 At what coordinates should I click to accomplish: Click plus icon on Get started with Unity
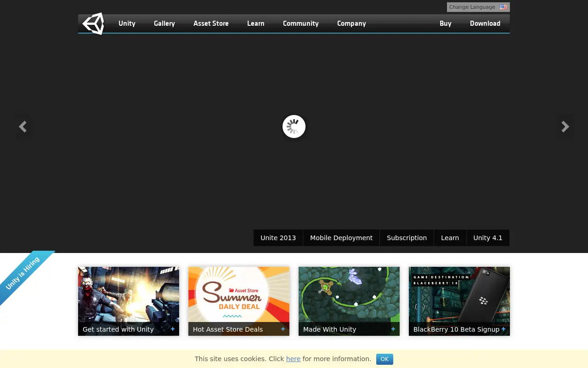pos(173,329)
